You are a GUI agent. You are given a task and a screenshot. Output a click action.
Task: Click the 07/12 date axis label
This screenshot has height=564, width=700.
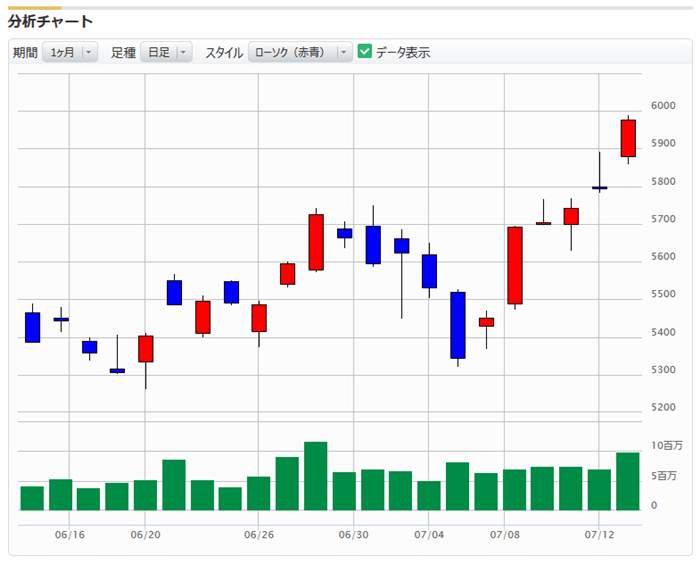(599, 535)
